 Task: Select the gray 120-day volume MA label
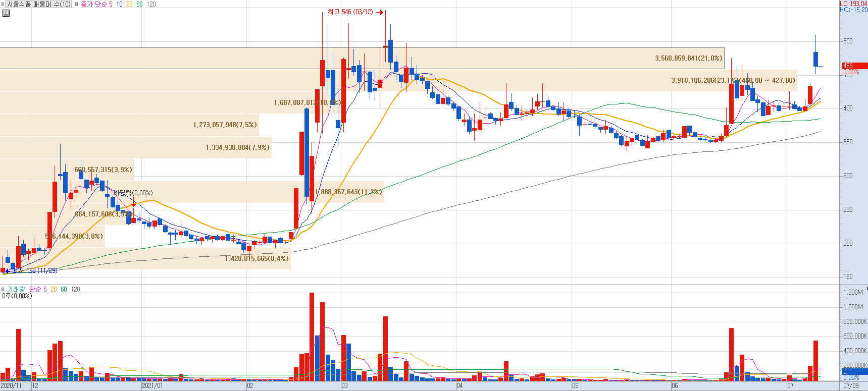point(75,289)
